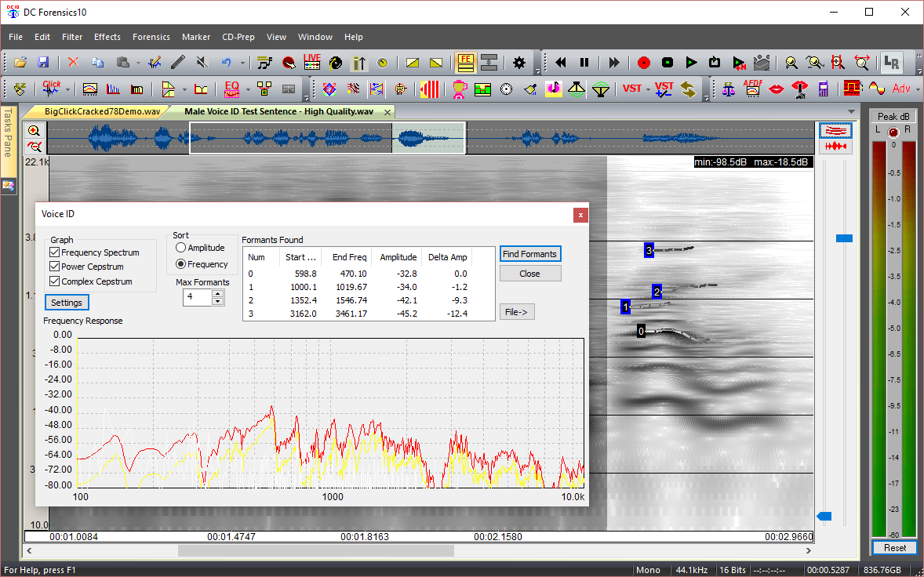Screen dimensions: 924x577
Task: Click the Find Formants button
Action: 530,254
